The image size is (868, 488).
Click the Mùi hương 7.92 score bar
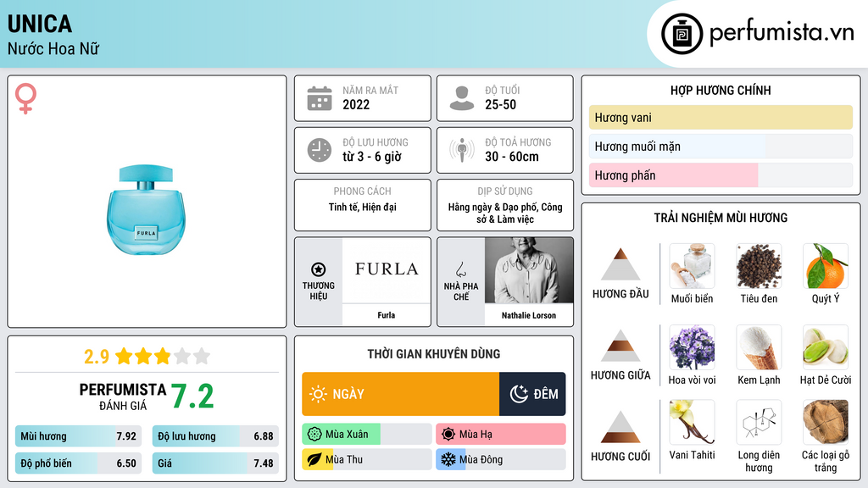(78, 436)
